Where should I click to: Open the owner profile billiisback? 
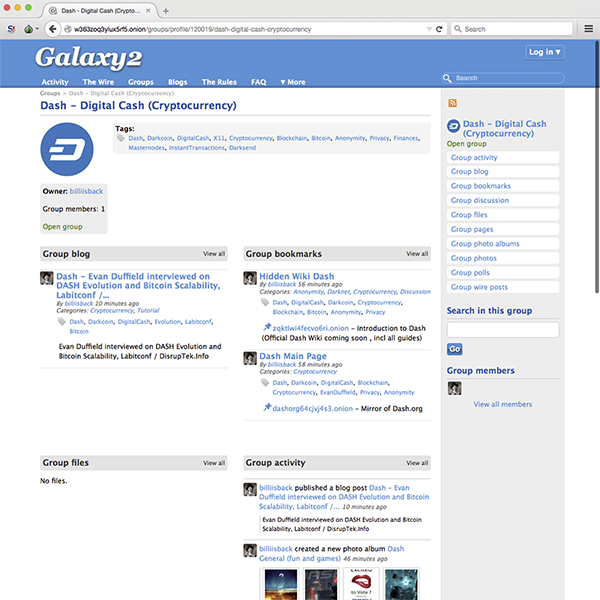pos(86,191)
